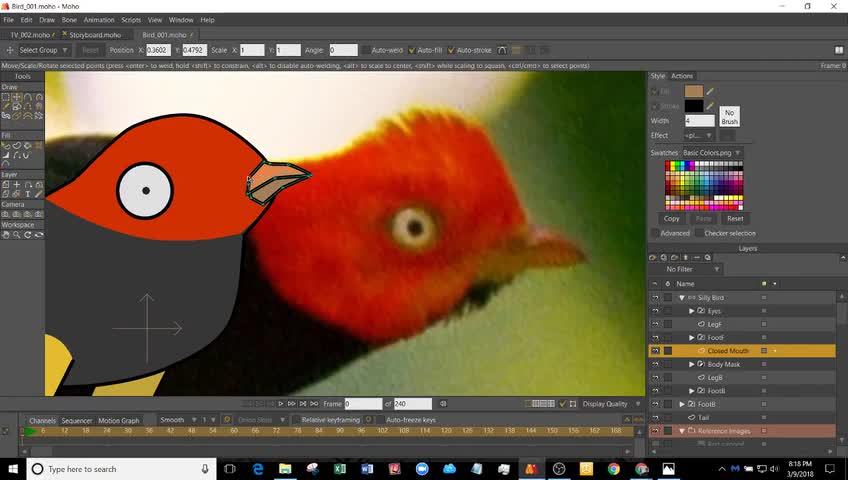Viewport: 848px width, 480px height.
Task: Expand the Body Mask layer group
Action: click(692, 364)
